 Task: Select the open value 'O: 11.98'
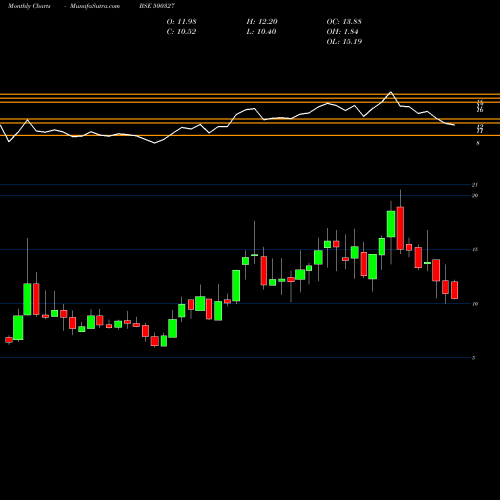(182, 22)
